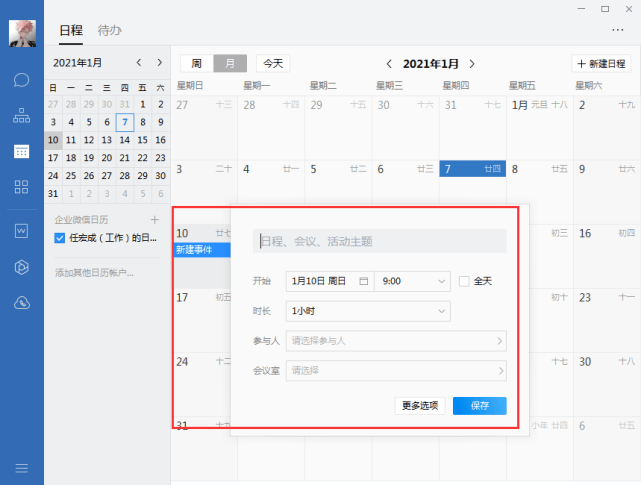Select day 15 in mini calendar
The height and width of the screenshot is (485, 641).
[142, 140]
